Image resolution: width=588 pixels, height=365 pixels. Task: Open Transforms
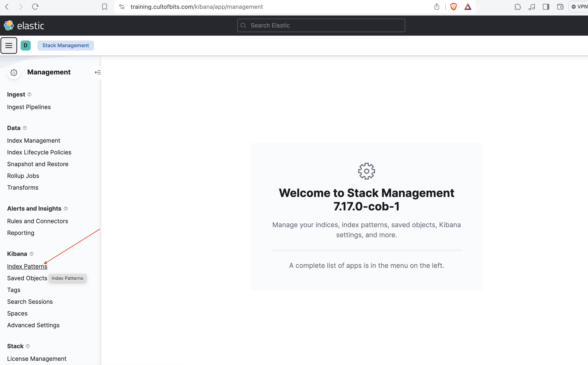click(23, 188)
